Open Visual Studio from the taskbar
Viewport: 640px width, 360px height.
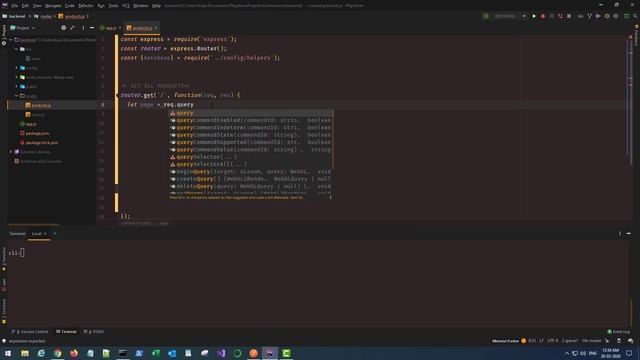pyautogui.click(x=221, y=353)
